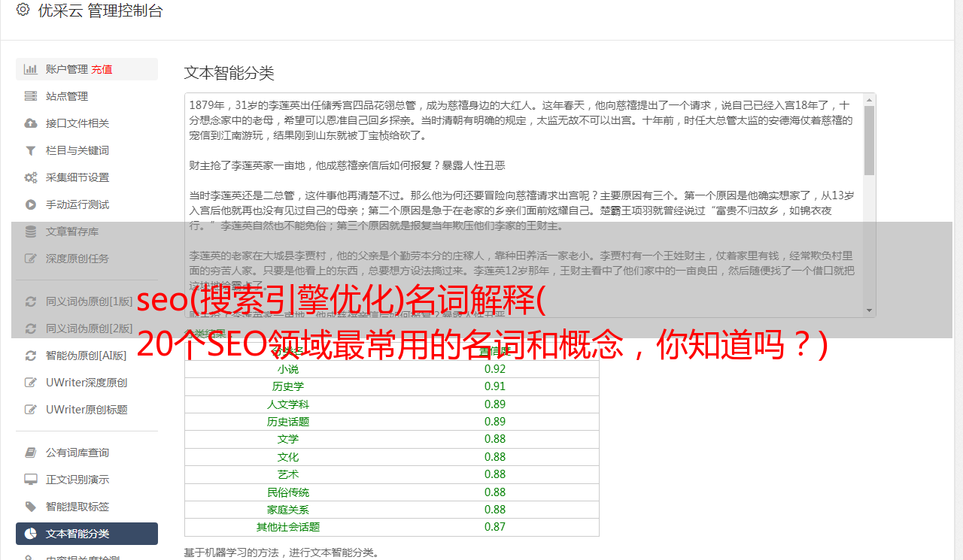963x560 pixels.
Task: Click the 小说 category cell
Action: click(x=288, y=369)
